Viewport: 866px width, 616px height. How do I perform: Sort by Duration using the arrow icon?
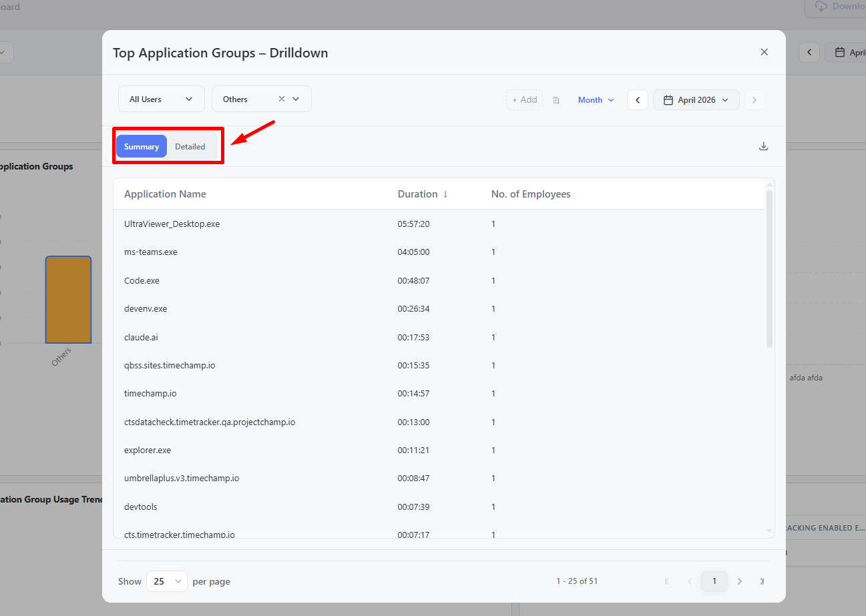445,194
